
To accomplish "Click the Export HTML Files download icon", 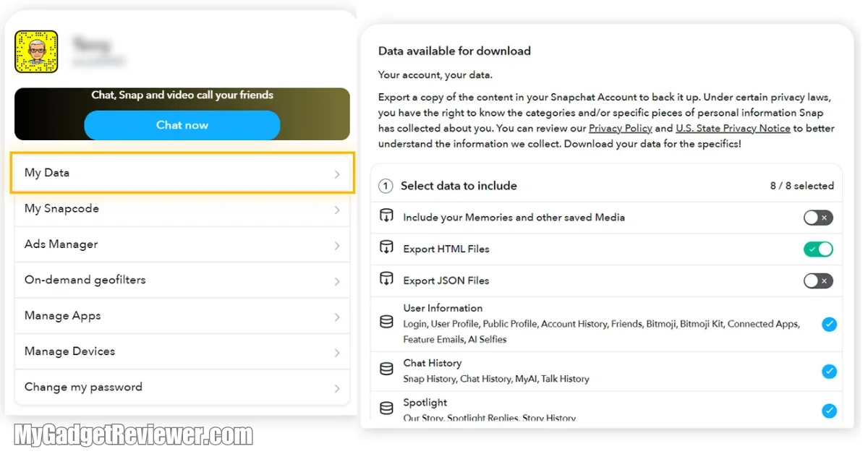I will 387,249.
